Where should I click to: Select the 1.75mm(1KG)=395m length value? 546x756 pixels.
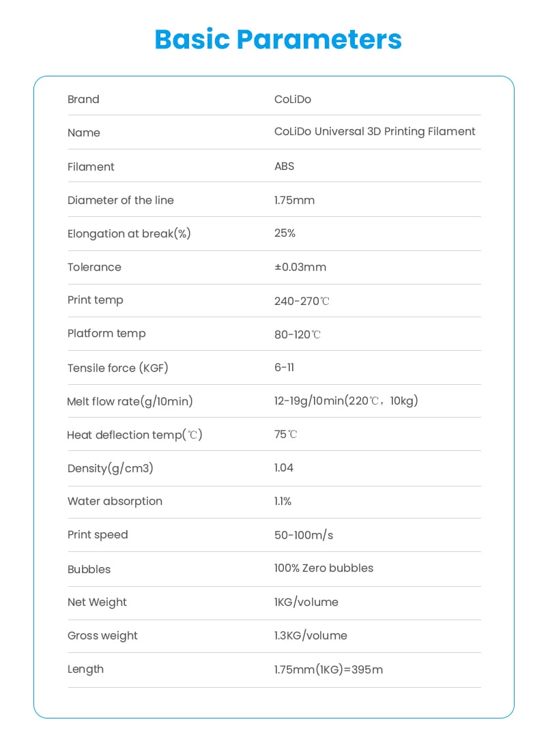[x=328, y=670]
